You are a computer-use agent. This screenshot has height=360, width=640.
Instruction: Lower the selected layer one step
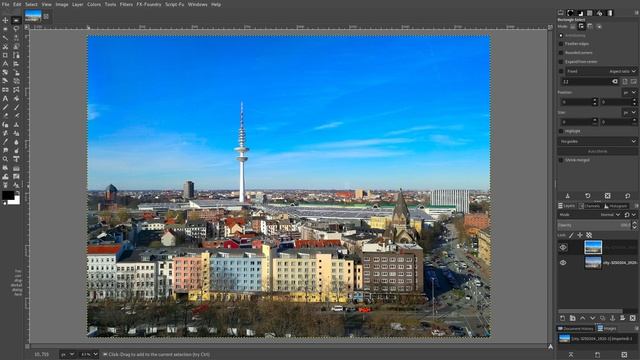click(592, 318)
